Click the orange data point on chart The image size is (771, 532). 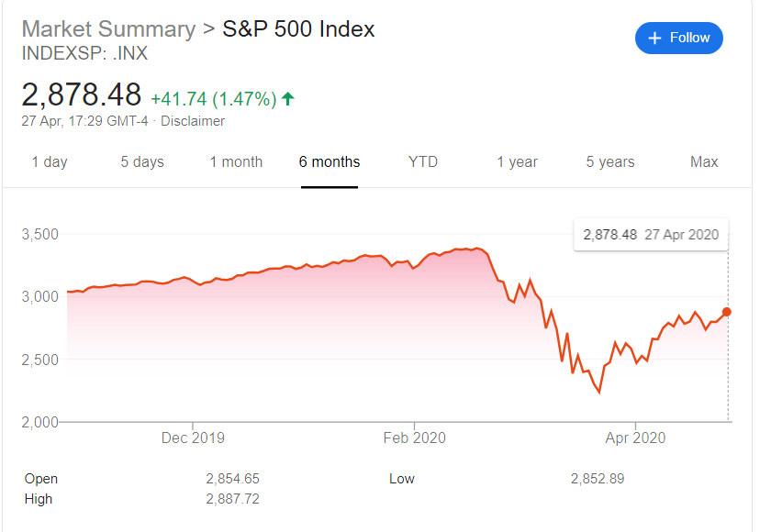pos(727,312)
